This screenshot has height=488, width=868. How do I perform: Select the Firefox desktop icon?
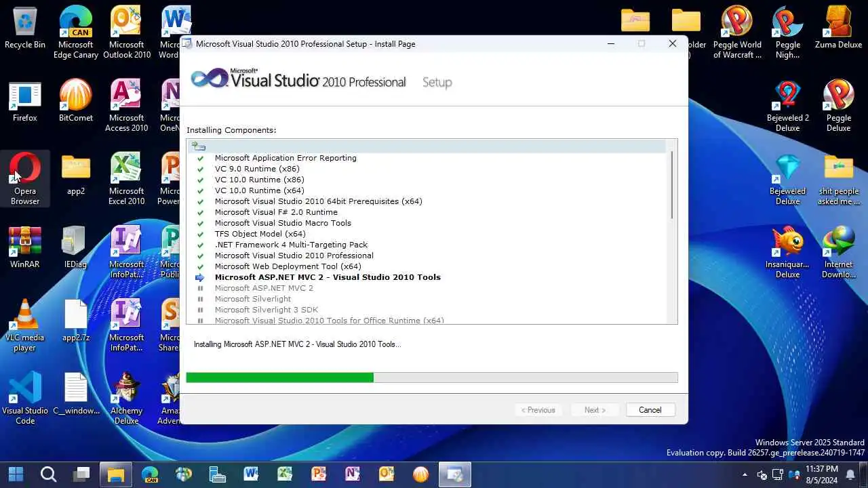click(25, 102)
